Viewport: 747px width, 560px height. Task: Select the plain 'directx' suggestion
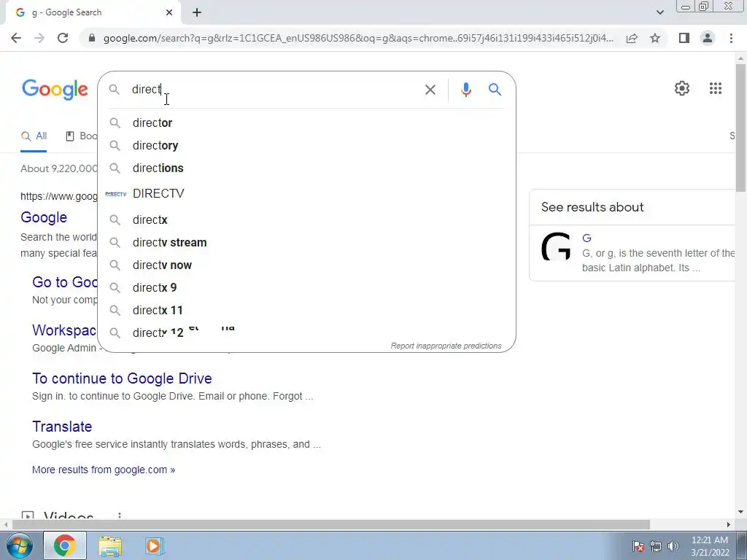point(306,220)
